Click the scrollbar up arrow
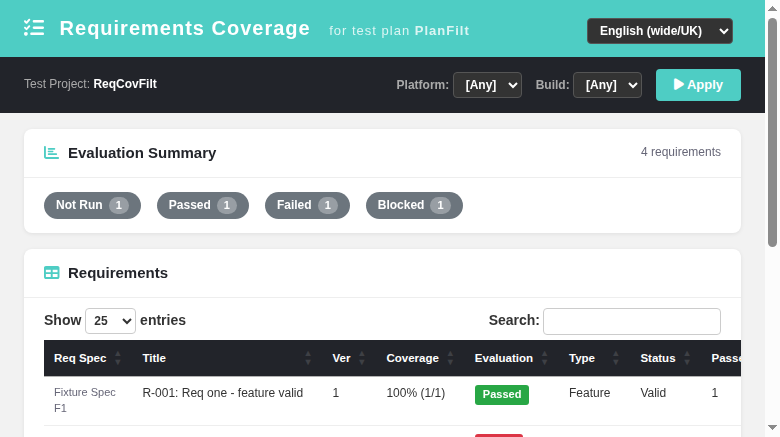The width and height of the screenshot is (780, 437). coord(772,8)
